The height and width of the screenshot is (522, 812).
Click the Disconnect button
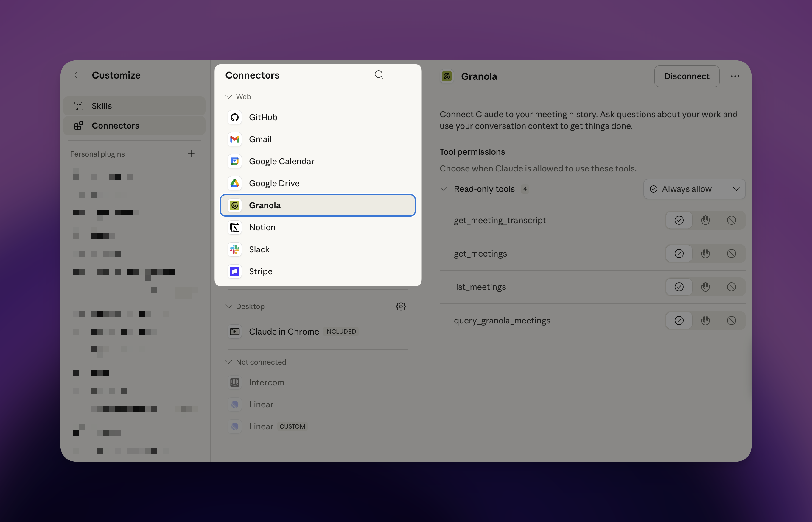tap(687, 76)
